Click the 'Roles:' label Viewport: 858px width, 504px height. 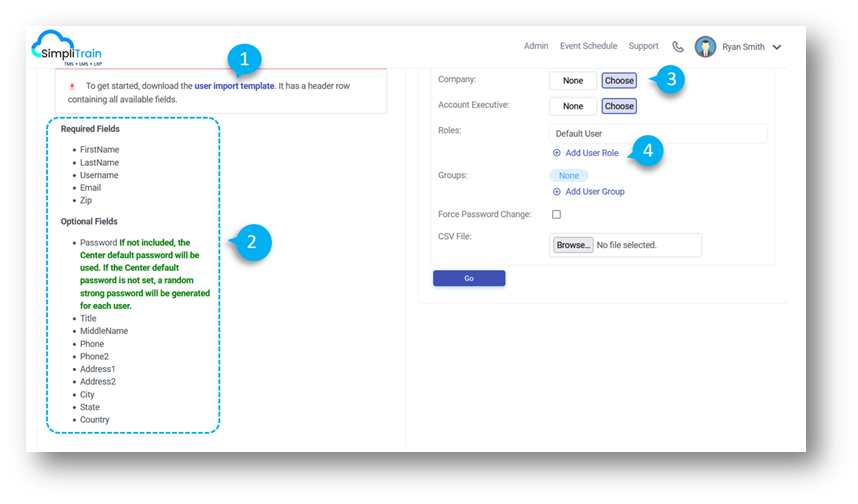(449, 130)
